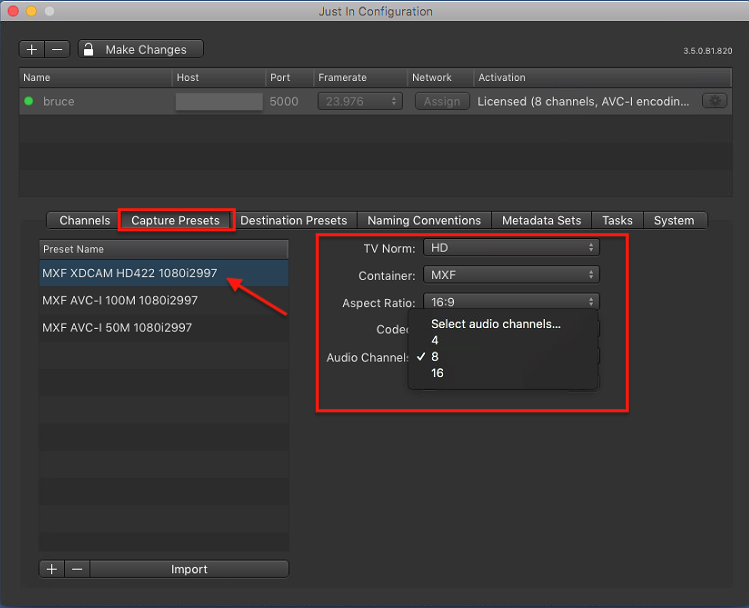Unlock with Make Changes button
The width and height of the screenshot is (749, 608).
tap(141, 49)
